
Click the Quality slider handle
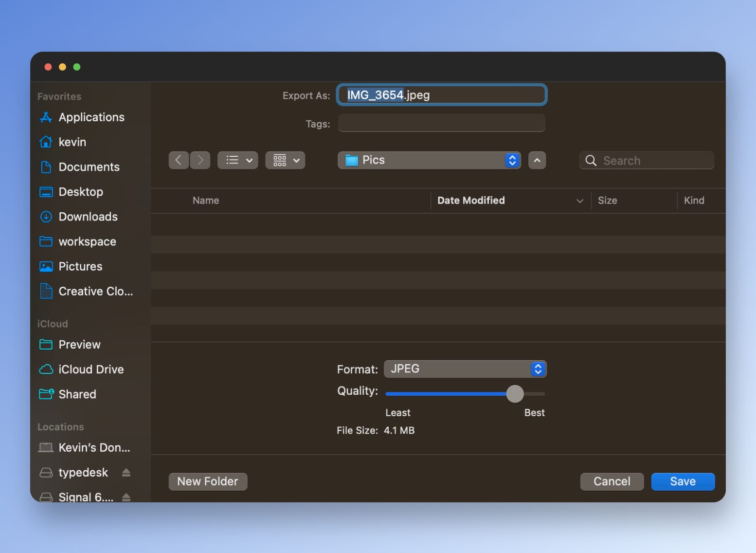click(515, 393)
